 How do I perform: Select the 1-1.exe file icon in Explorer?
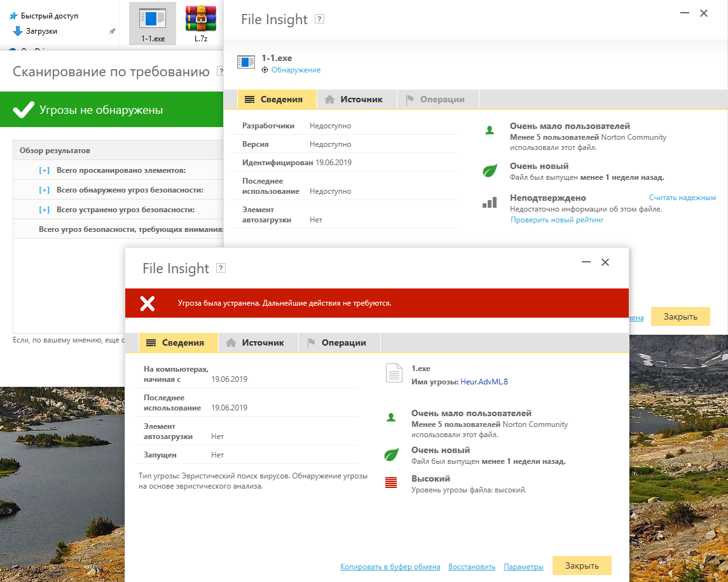point(153,24)
